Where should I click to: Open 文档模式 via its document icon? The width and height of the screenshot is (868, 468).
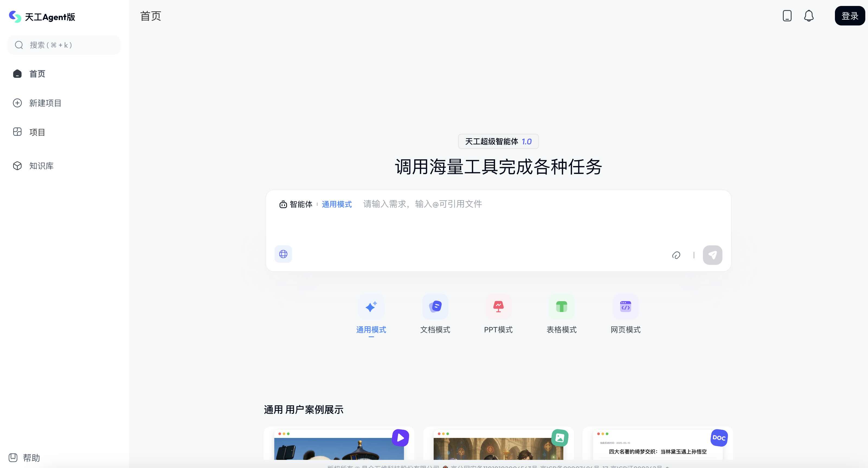pos(435,306)
